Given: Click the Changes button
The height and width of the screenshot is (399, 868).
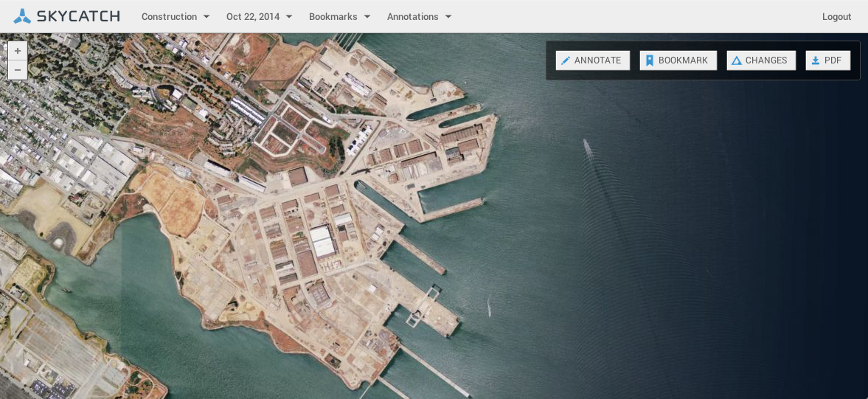Looking at the screenshot, I should pyautogui.click(x=761, y=60).
